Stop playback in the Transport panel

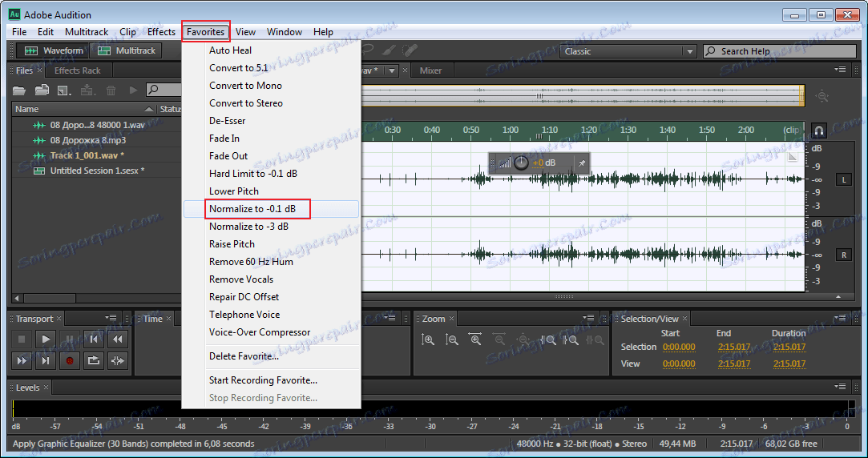coord(22,339)
